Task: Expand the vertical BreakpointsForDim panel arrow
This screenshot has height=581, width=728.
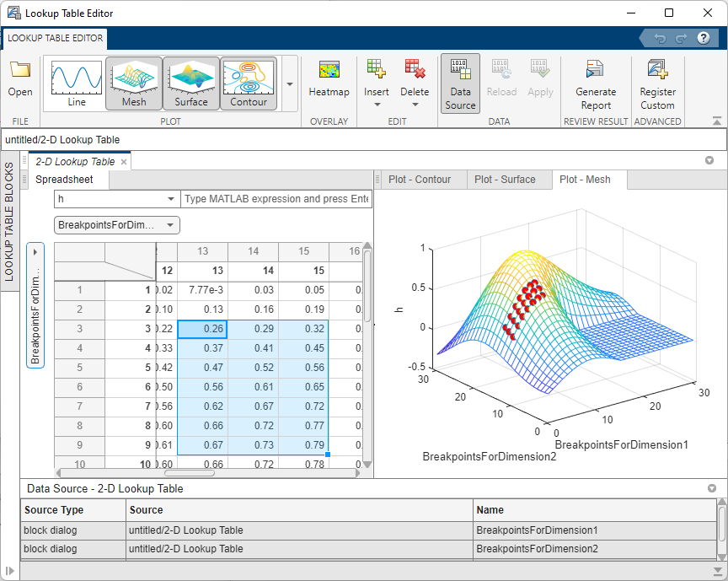Action: click(35, 252)
